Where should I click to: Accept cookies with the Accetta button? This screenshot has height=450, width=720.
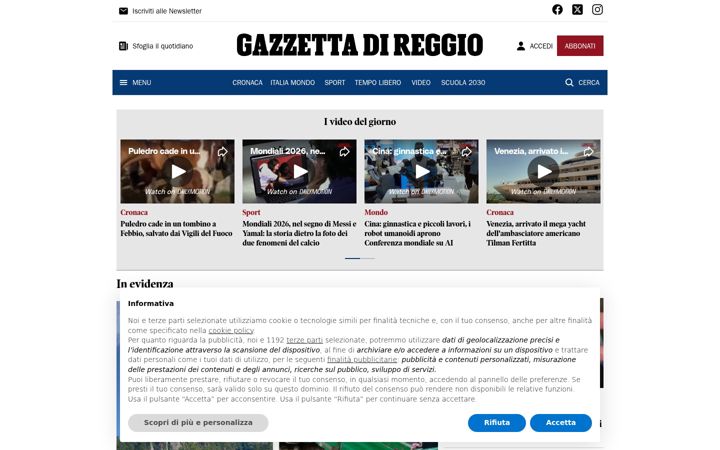[561, 423]
